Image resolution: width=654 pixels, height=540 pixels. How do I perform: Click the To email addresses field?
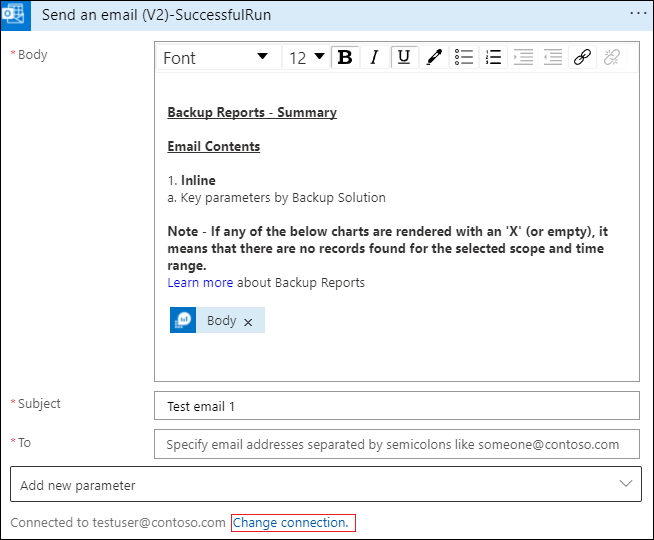click(x=397, y=444)
